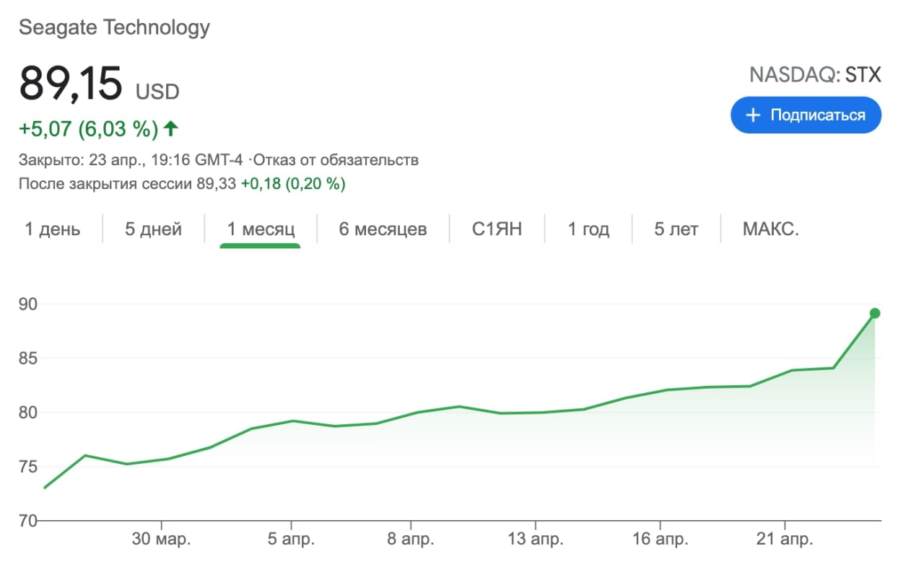Select the МАКС. range tab
Screen dimensions: 924x567
770,229
